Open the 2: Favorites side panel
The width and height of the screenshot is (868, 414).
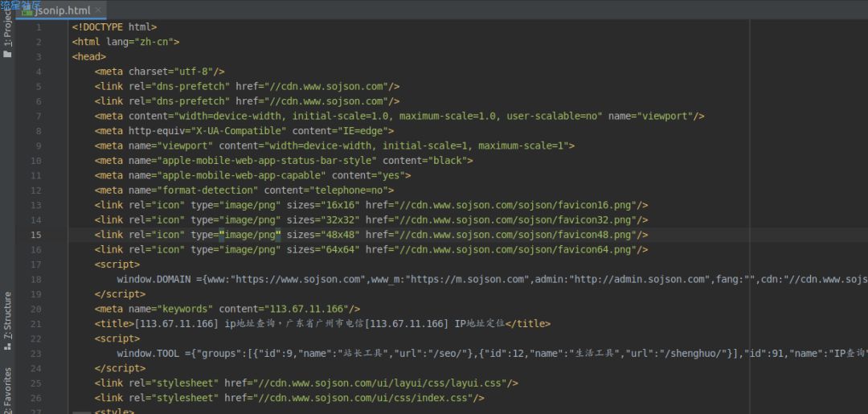pos(7,390)
